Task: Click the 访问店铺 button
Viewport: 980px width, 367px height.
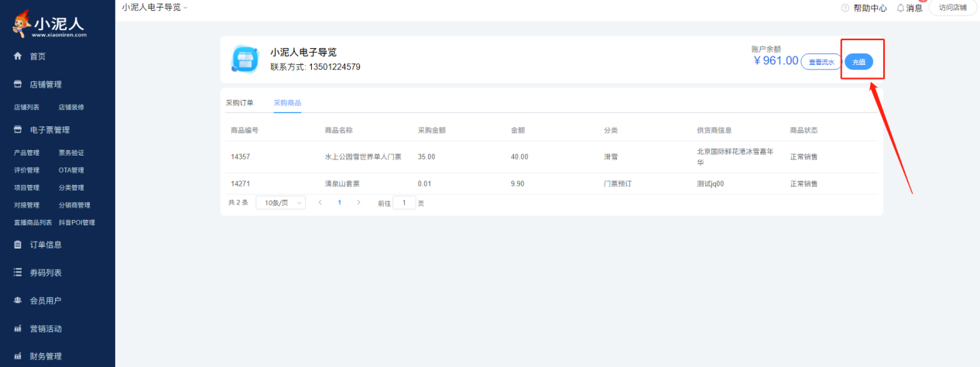Action: (952, 8)
